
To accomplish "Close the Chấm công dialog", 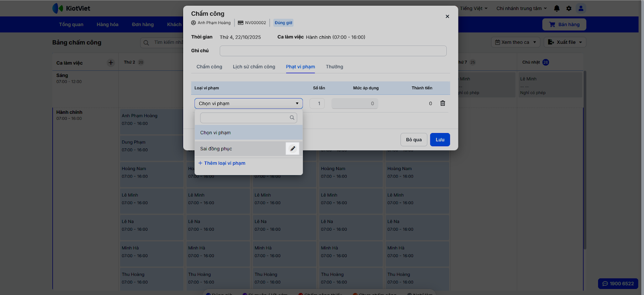I will coord(447,16).
